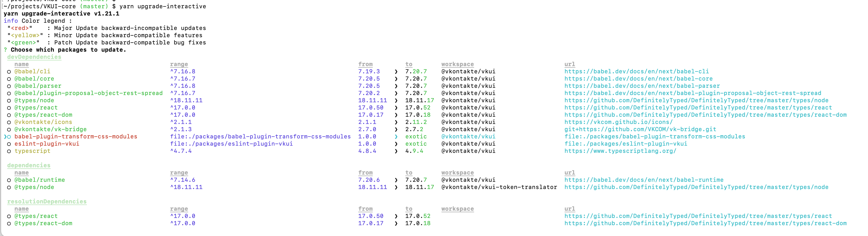Click 'Patch Update backward-compatible bug fixes' text
This screenshot has height=236, width=868.
130,42
